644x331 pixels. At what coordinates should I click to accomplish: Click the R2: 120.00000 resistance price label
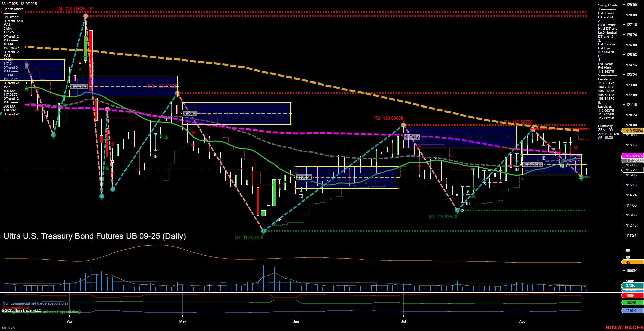pos(388,118)
